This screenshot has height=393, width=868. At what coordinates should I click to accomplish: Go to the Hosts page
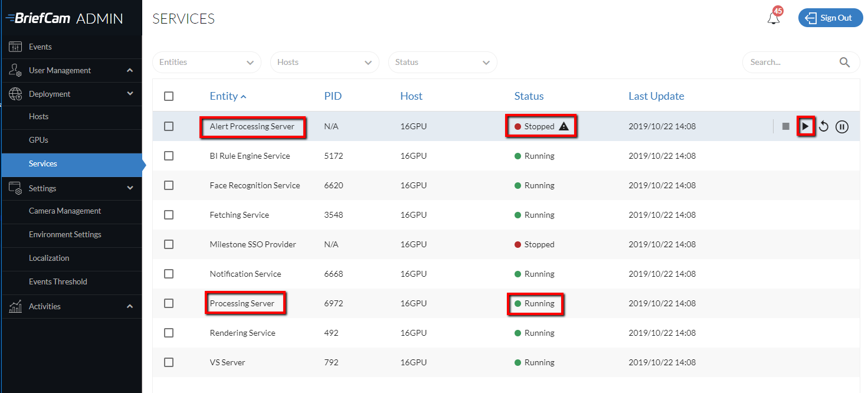[x=71, y=116]
